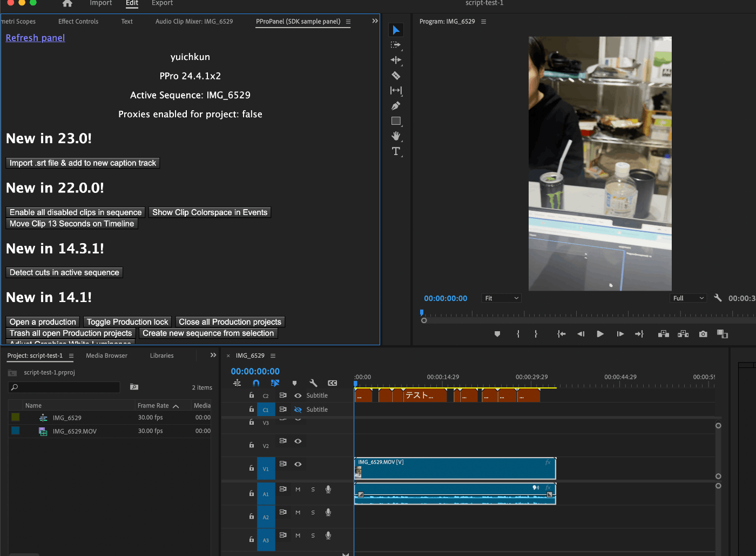Hide the C2 Subtitle caption track
The width and height of the screenshot is (756, 556).
pos(298,396)
